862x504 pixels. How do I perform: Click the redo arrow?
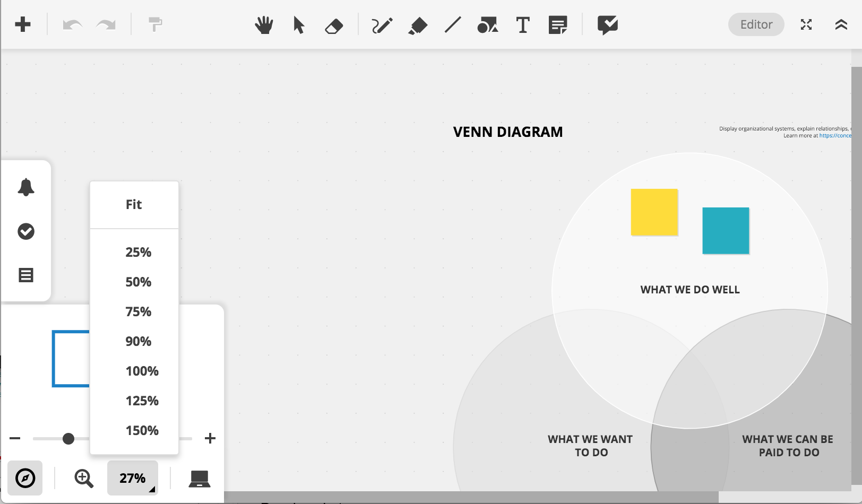106,25
